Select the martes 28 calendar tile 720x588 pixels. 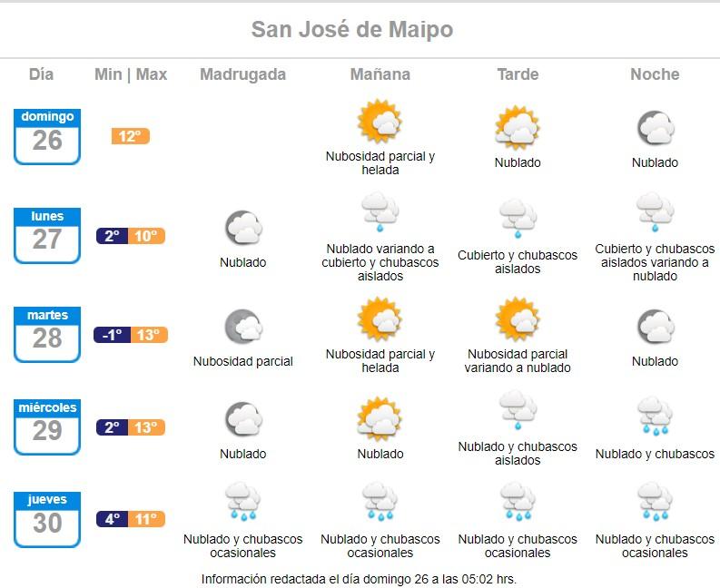47,334
